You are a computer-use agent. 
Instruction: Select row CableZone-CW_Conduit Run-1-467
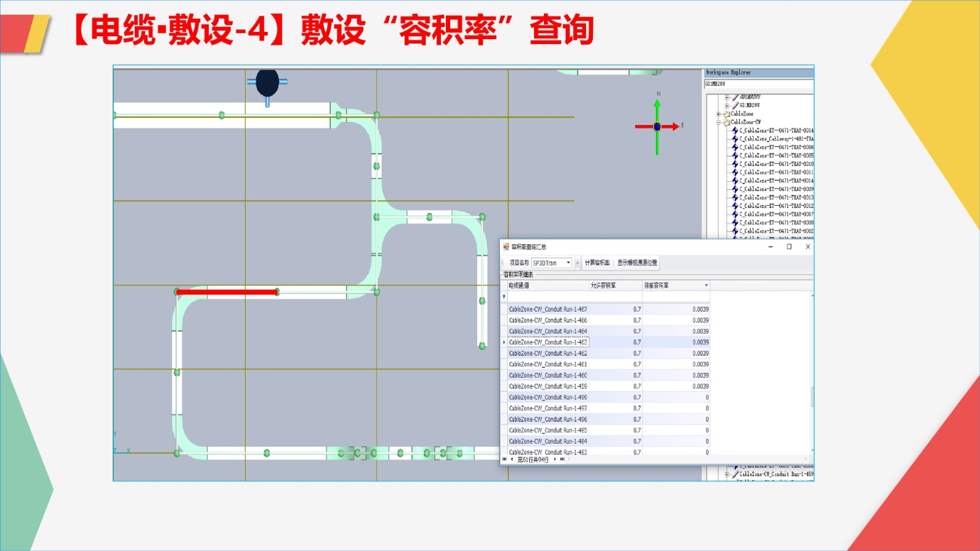coord(548,309)
